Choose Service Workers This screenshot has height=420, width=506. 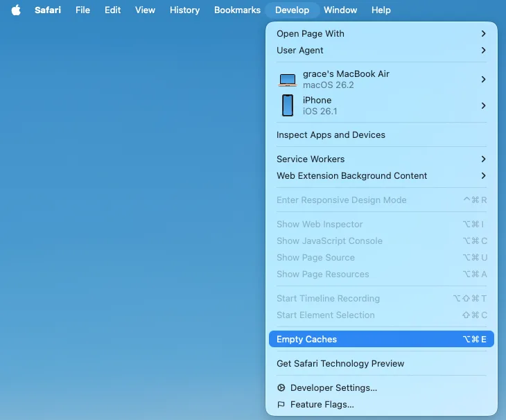[381, 159]
